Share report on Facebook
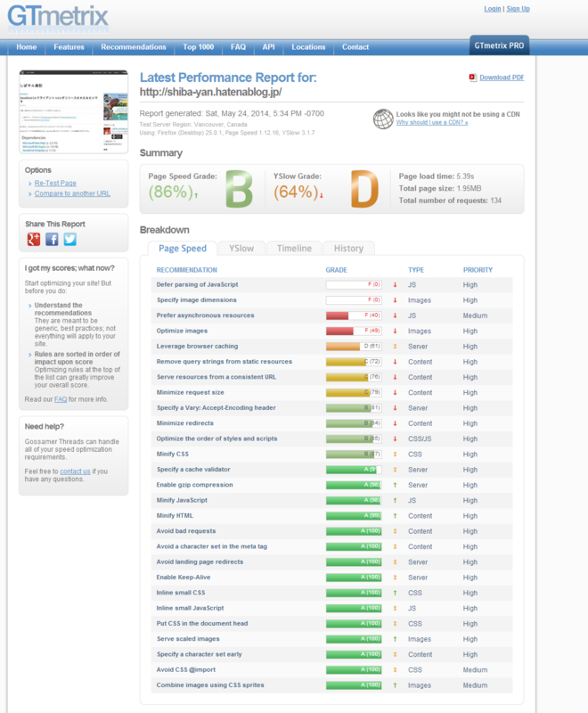This screenshot has width=588, height=713. point(52,239)
